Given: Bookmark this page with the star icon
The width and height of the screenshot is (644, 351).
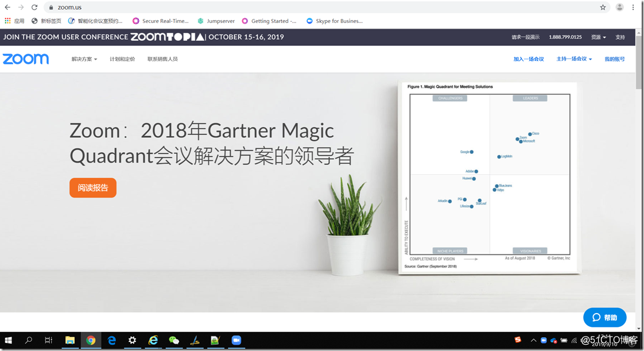Looking at the screenshot, I should click(x=603, y=7).
